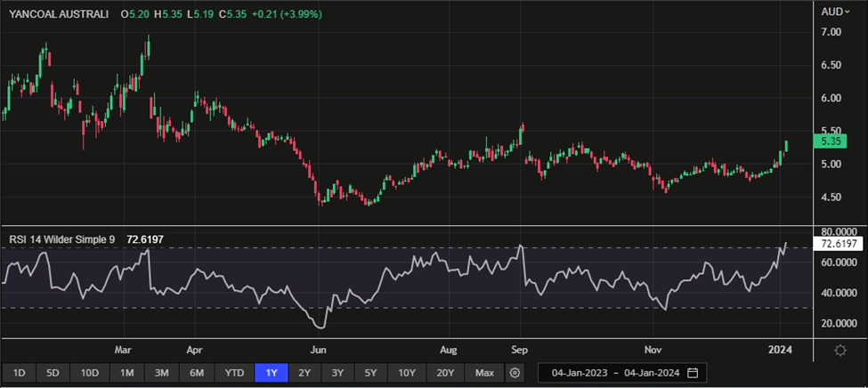The image size is (868, 388).
Task: Select the 2Y timeframe
Action: 304,373
